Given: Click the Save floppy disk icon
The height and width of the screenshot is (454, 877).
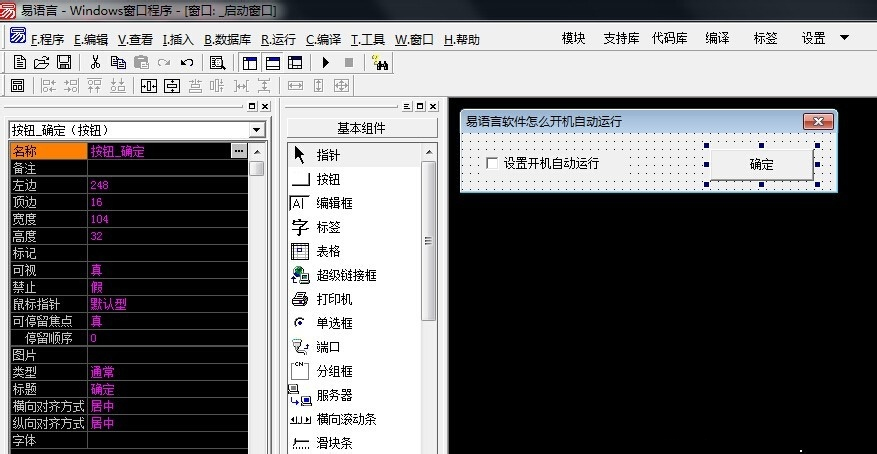Looking at the screenshot, I should [x=64, y=63].
